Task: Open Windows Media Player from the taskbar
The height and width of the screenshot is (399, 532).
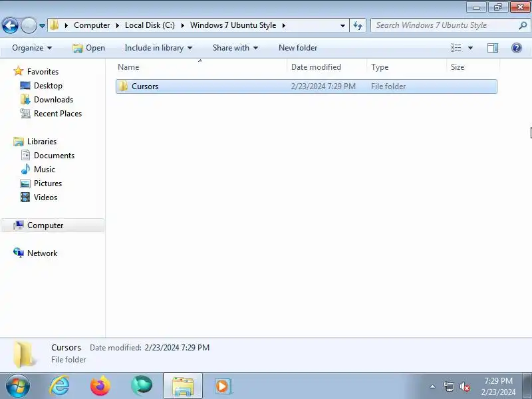Action: point(223,386)
